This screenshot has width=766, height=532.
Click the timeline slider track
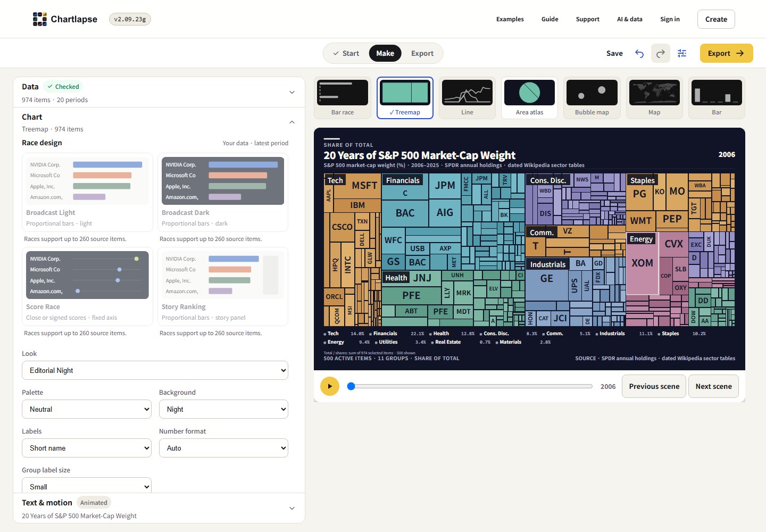click(470, 386)
